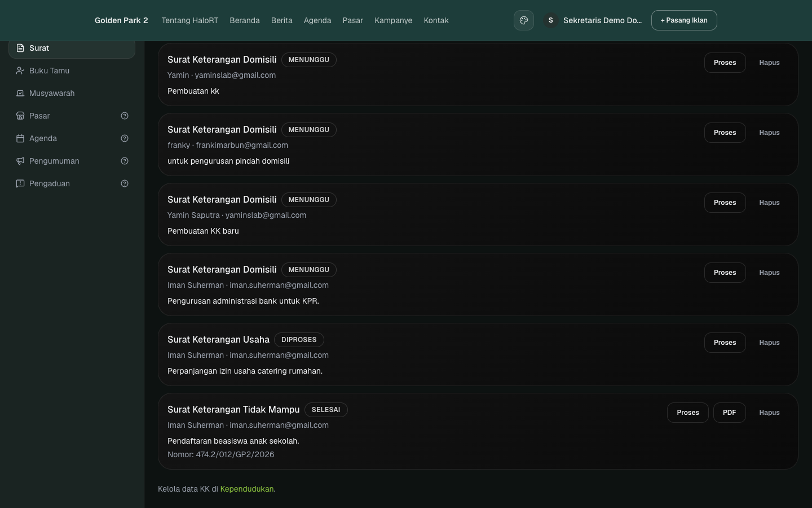Screen dimensions: 812x508
Task: Select Pasar in the top navigation bar
Action: [x=353, y=20]
